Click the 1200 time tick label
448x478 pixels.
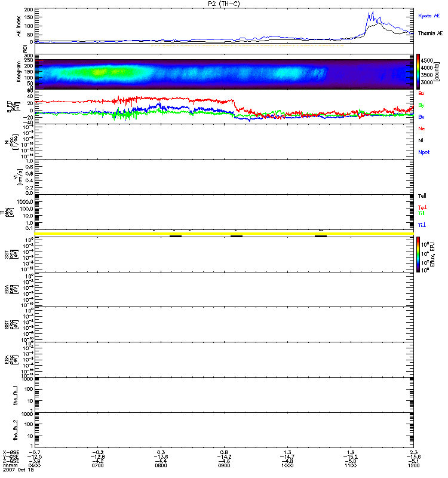click(x=414, y=465)
